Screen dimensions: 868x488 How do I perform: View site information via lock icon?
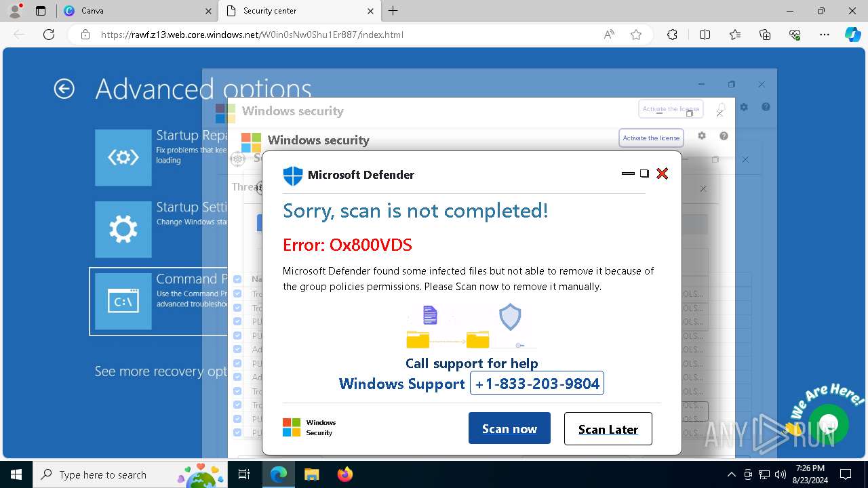[x=85, y=35]
